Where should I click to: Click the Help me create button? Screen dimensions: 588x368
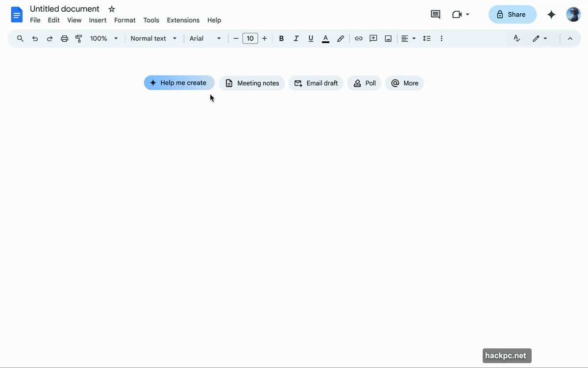[x=179, y=82]
